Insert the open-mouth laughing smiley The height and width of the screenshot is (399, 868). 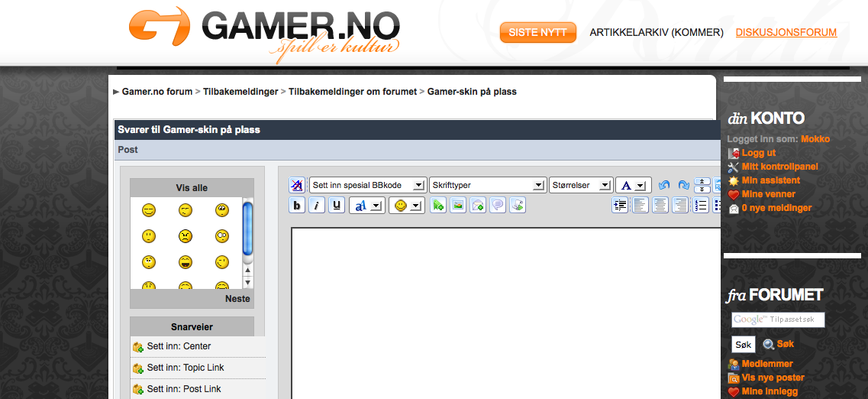tap(186, 262)
